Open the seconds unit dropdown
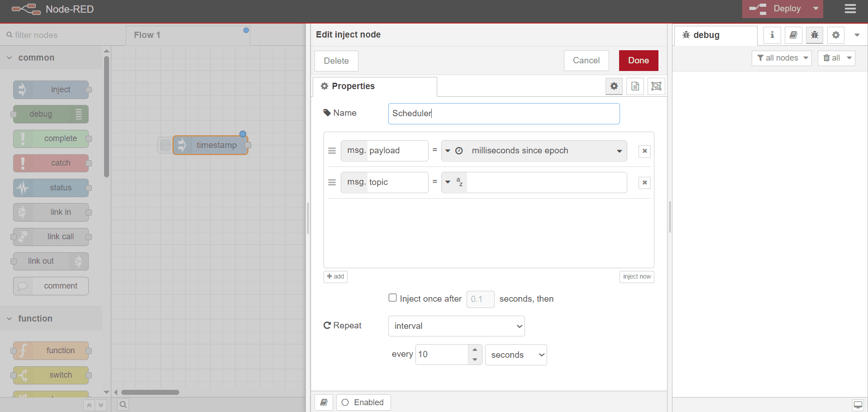This screenshot has height=412, width=868. (x=516, y=355)
